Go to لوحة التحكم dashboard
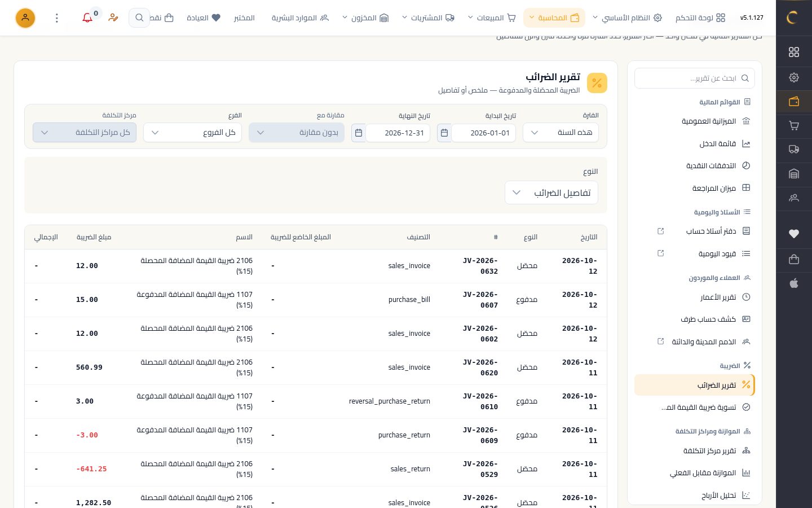Viewport: 812px width, 508px height. pos(700,18)
